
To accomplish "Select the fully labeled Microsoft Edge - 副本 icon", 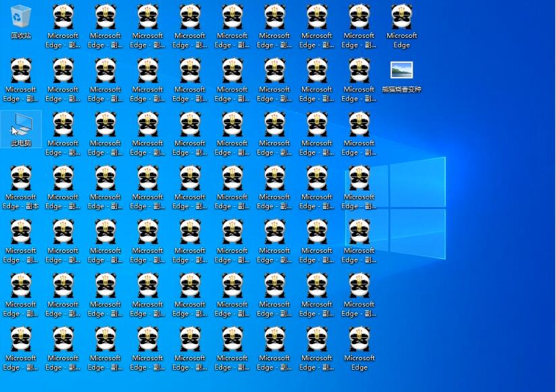I will tap(21, 187).
